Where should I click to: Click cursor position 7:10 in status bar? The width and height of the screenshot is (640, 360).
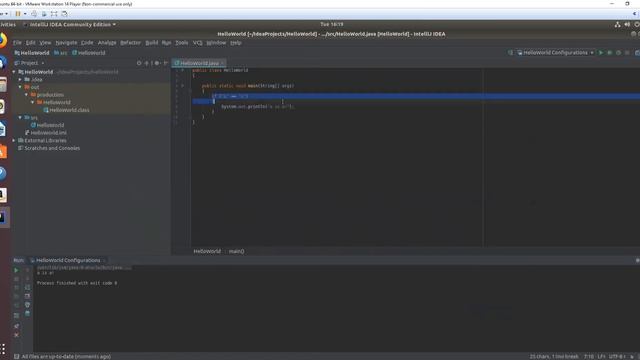589,356
